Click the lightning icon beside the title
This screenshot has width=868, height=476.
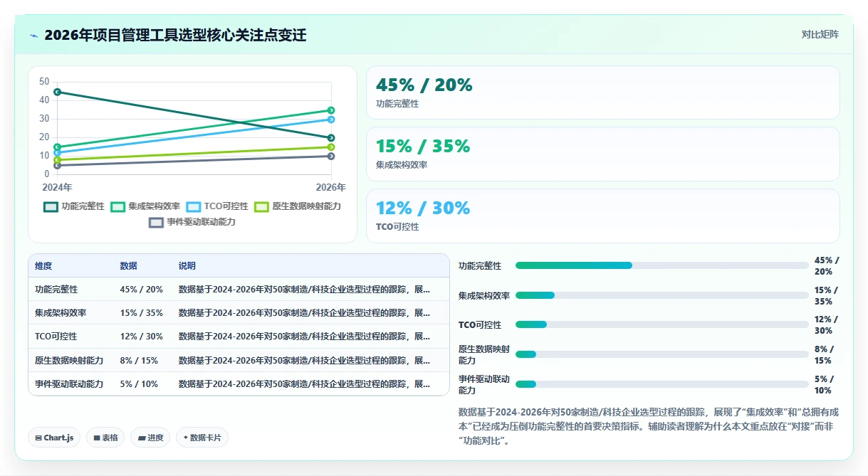(34, 36)
